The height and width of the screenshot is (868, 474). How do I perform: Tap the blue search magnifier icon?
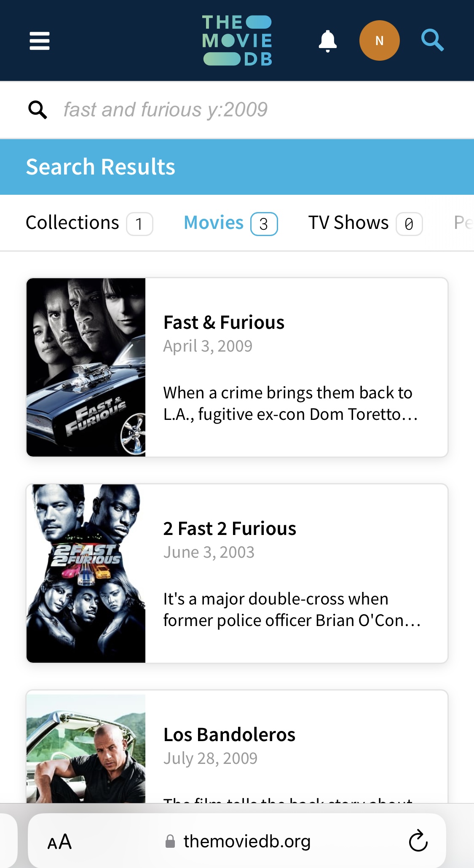pyautogui.click(x=433, y=40)
